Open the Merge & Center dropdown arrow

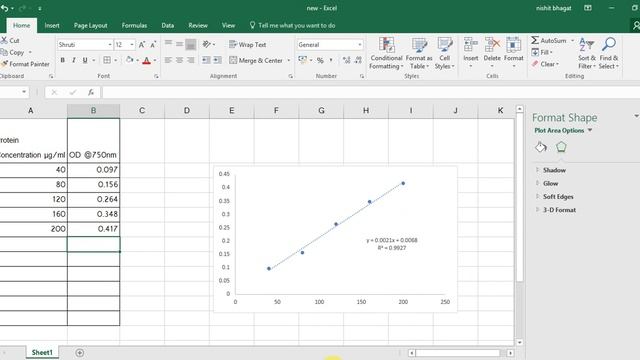click(289, 60)
